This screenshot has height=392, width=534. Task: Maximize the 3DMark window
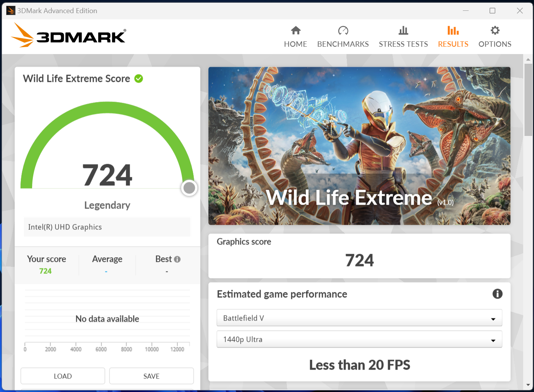[x=492, y=10]
